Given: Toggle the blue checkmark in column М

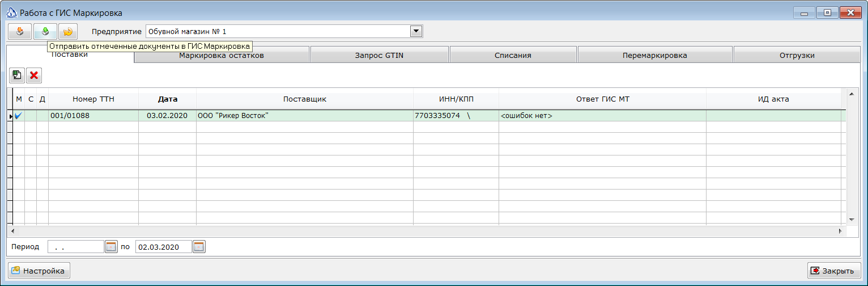Looking at the screenshot, I should click(x=19, y=116).
